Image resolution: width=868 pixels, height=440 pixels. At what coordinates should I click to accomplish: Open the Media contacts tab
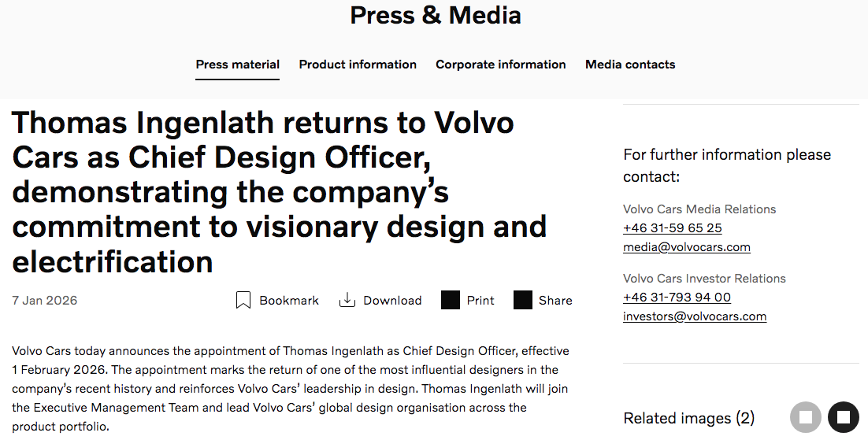pyautogui.click(x=630, y=65)
